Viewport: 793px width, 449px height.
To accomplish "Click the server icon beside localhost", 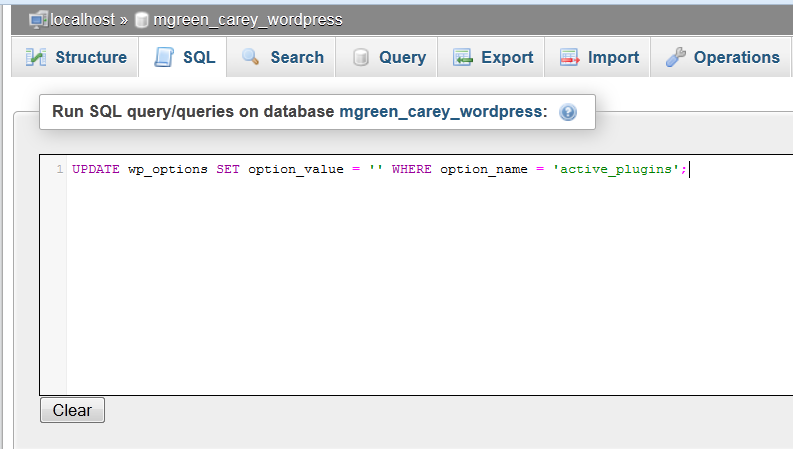I will [38, 19].
